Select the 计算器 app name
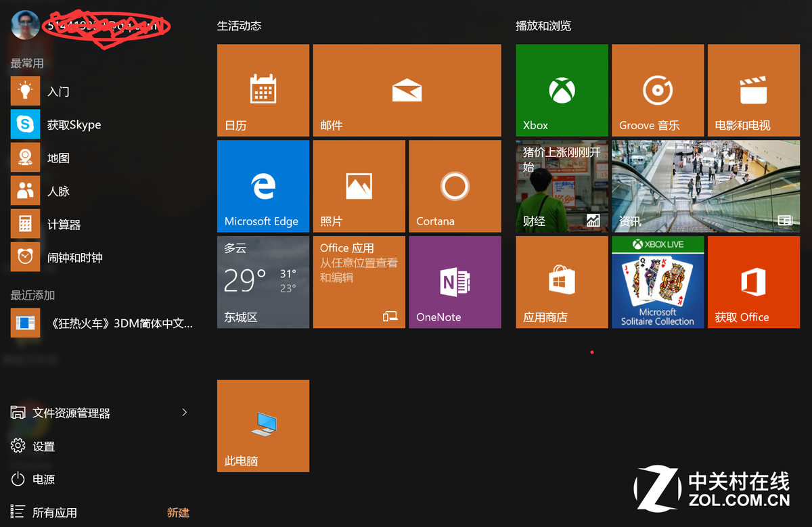The width and height of the screenshot is (812, 527). tap(64, 224)
